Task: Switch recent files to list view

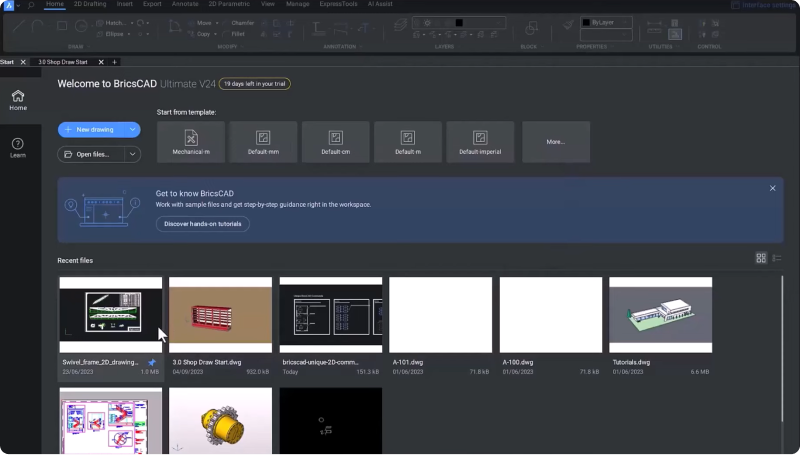Action: pyautogui.click(x=777, y=258)
